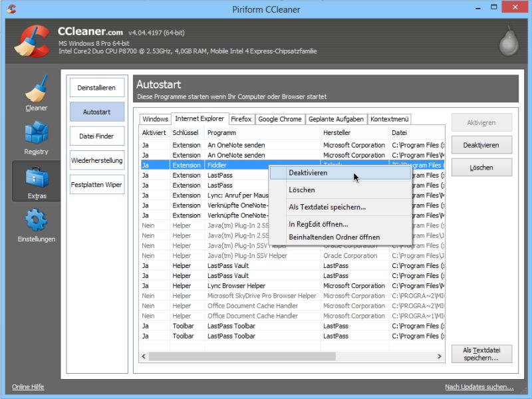Click the horizontal scrollbar left arrow
The height and width of the screenshot is (399, 532).
point(144,356)
